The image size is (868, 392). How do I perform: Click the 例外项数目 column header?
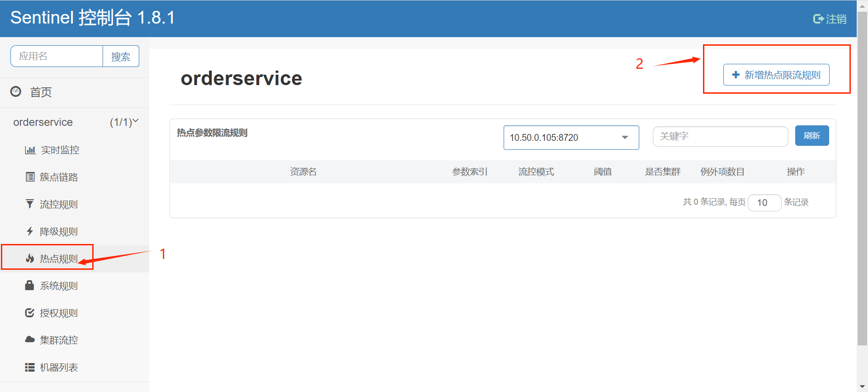click(x=722, y=172)
